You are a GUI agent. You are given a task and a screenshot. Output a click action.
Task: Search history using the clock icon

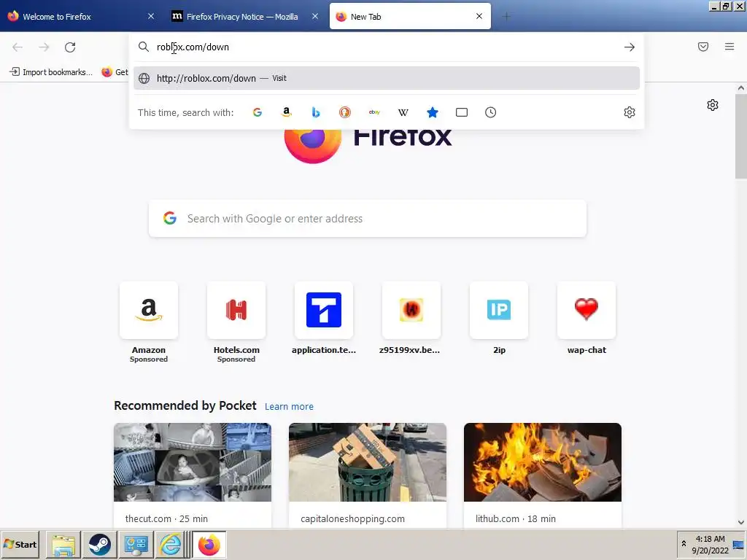(x=491, y=112)
